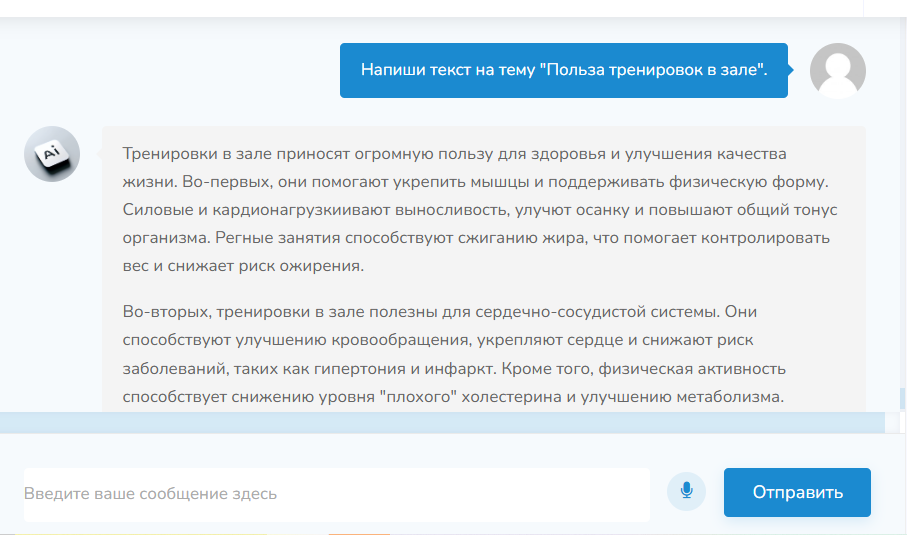Click the Ai assistant avatar icon
This screenshot has width=907, height=535.
[x=52, y=154]
